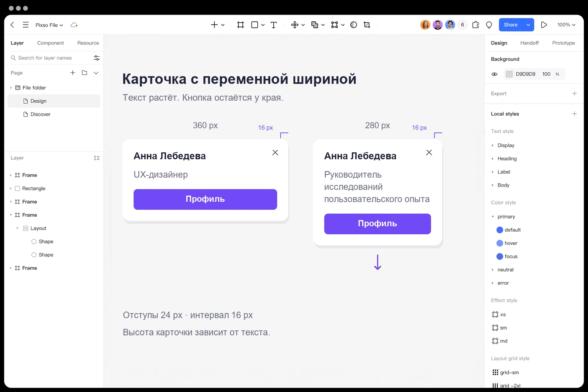This screenshot has height=392, width=588.
Task: Open the Prototype tab
Action: tap(563, 43)
